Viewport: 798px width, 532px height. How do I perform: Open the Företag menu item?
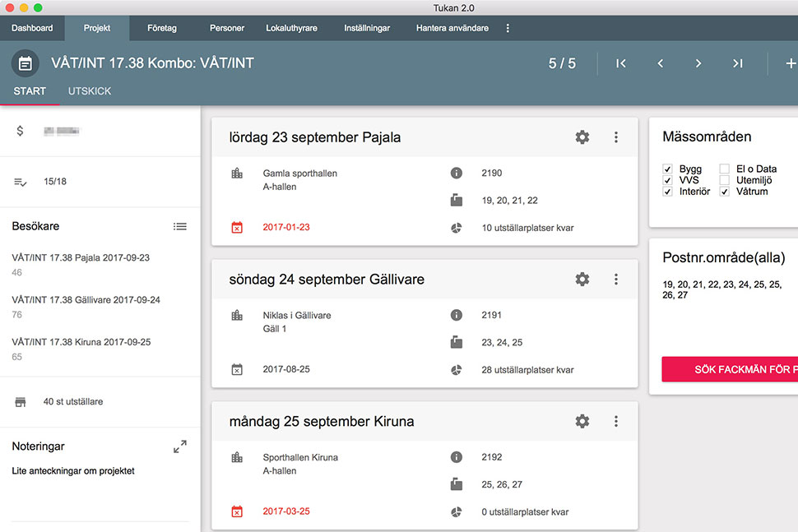(161, 28)
